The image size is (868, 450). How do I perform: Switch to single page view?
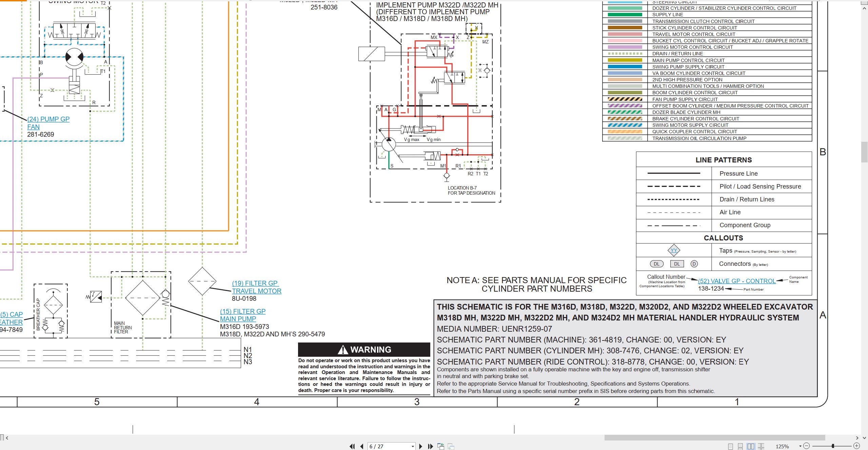pyautogui.click(x=731, y=446)
